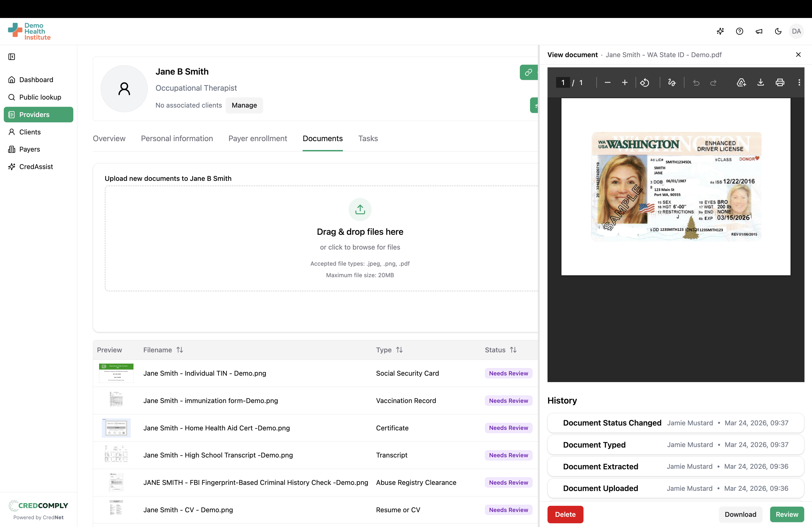Select the draw annotation tool in PDF toolbar
The width and height of the screenshot is (812, 527).
(672, 82)
